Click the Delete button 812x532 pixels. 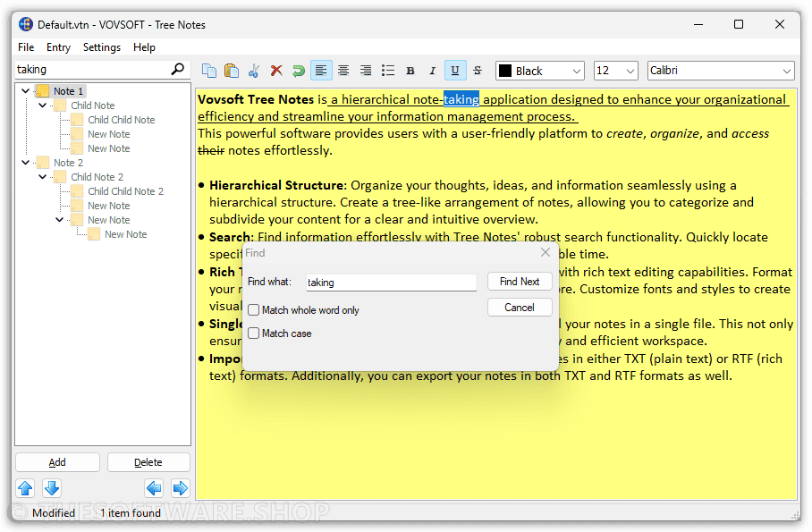point(148,462)
